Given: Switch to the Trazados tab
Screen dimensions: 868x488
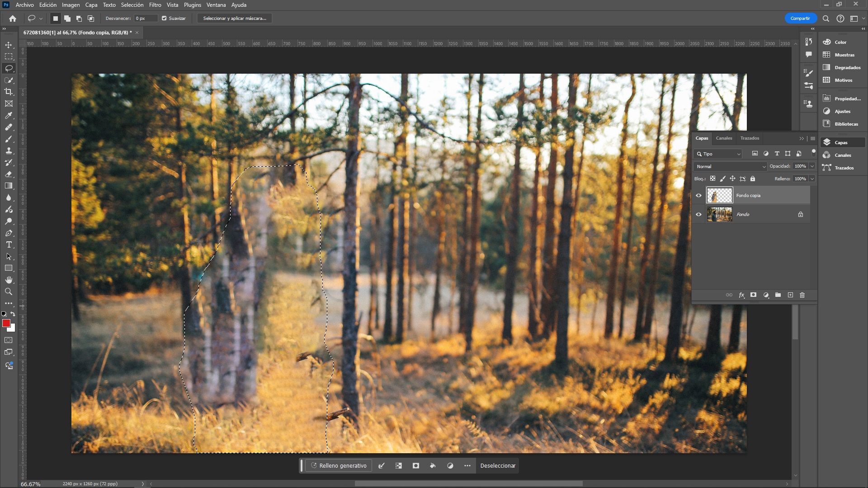Looking at the screenshot, I should point(750,138).
